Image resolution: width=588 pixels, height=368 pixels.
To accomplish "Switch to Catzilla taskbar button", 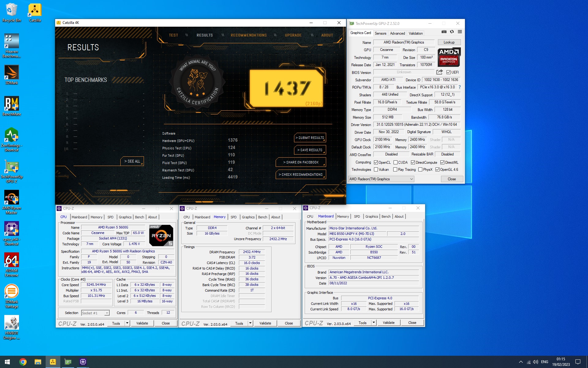I will [x=53, y=362].
